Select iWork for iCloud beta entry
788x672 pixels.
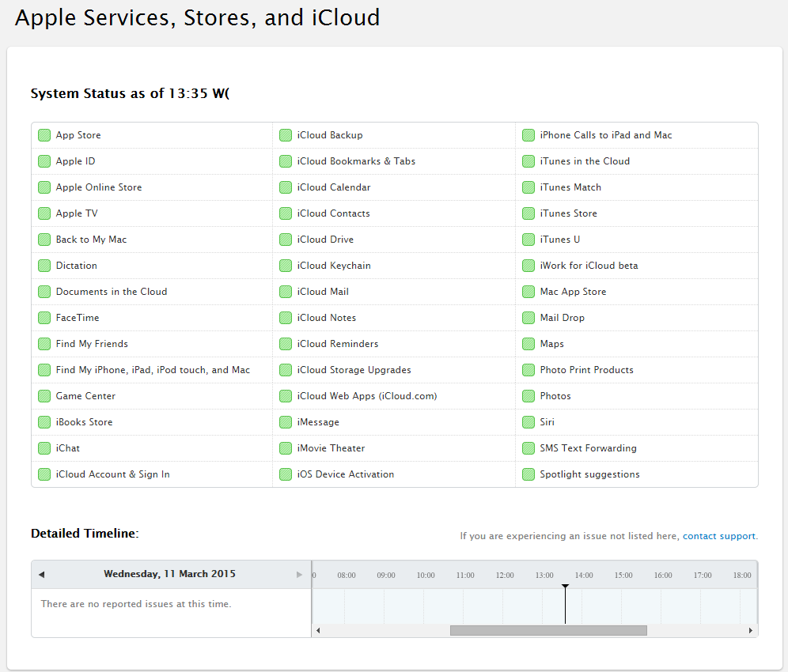[x=637, y=266]
